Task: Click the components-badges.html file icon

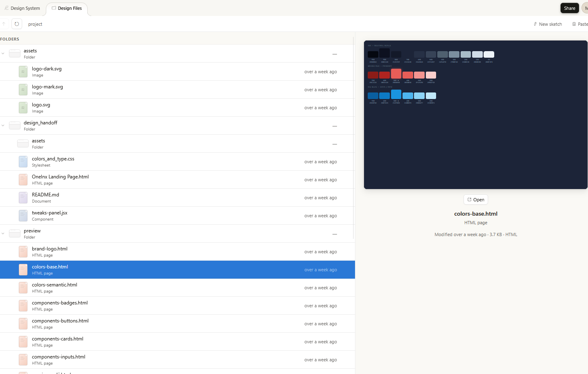Action: (x=23, y=306)
